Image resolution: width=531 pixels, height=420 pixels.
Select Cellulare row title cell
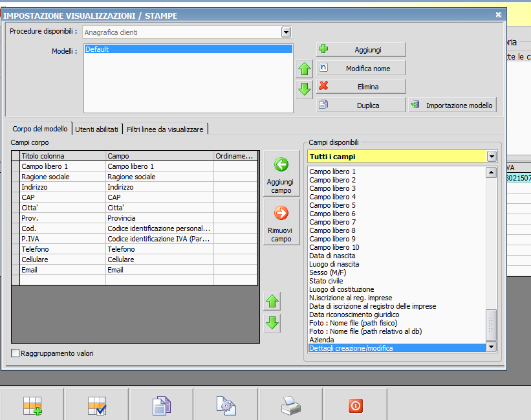click(x=63, y=260)
